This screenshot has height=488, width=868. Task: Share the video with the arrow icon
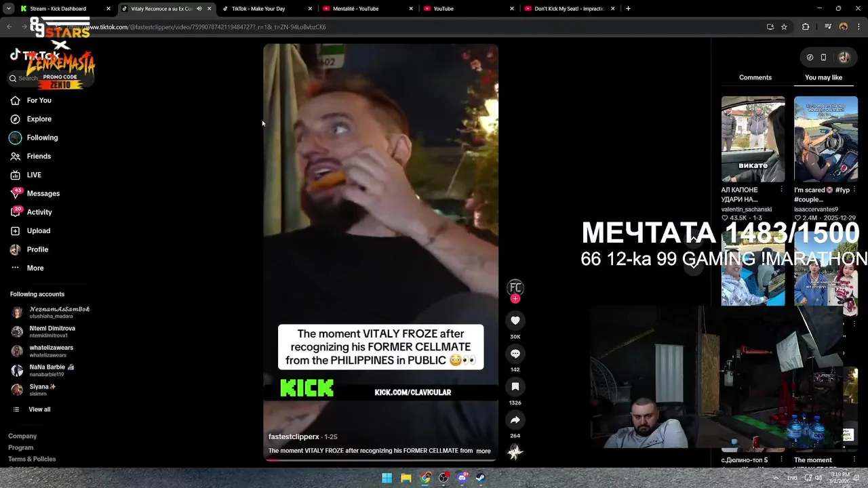[515, 420]
